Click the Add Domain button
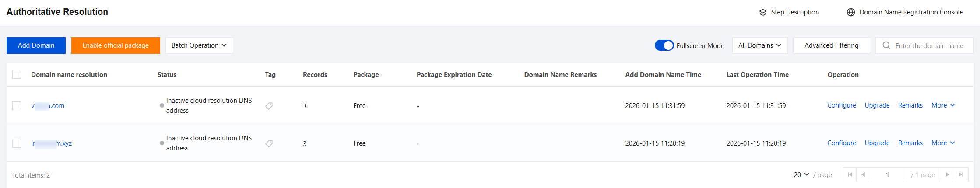The height and width of the screenshot is (188, 980). pos(36,45)
